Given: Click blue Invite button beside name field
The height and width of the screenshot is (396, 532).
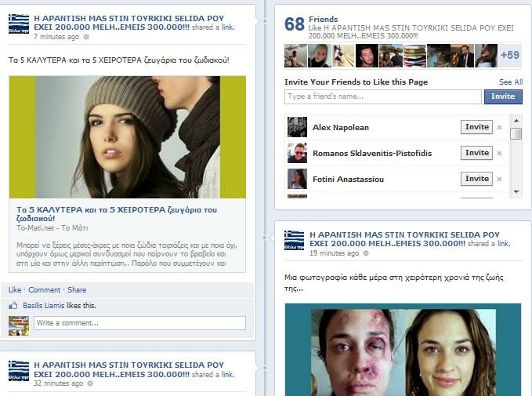Looking at the screenshot, I should [503, 96].
